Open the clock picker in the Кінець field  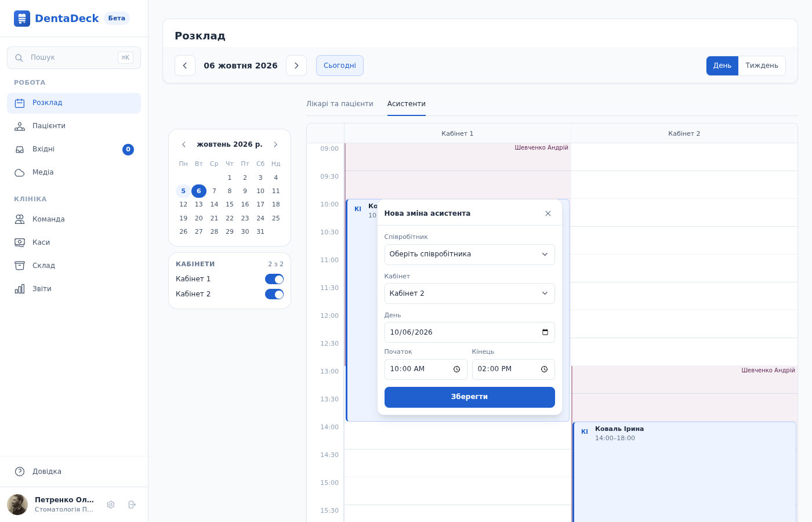(x=544, y=369)
